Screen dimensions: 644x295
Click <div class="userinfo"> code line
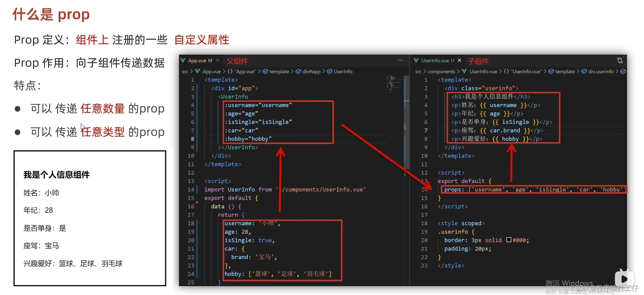(481, 88)
